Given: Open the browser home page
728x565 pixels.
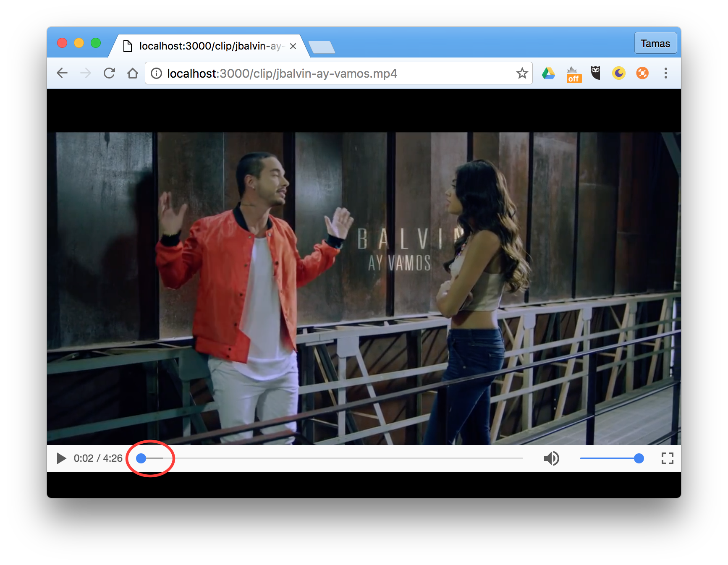Looking at the screenshot, I should [133, 73].
